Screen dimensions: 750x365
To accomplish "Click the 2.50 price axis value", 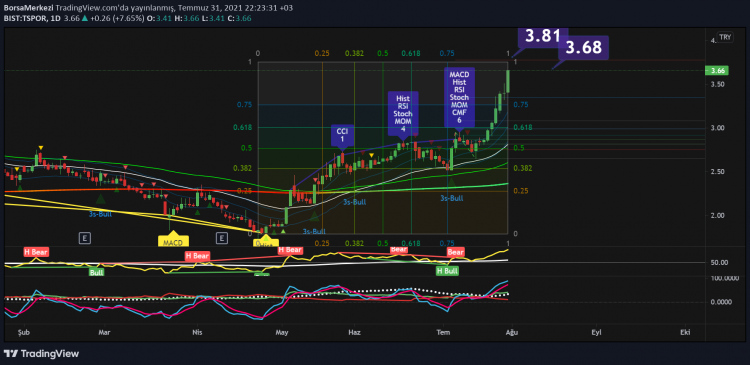I will [717, 172].
